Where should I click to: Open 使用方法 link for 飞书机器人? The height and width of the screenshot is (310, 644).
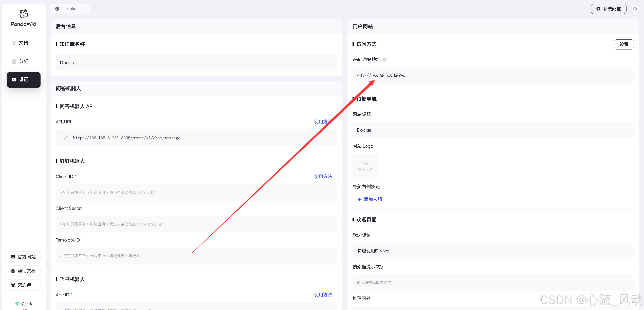pyautogui.click(x=323, y=295)
